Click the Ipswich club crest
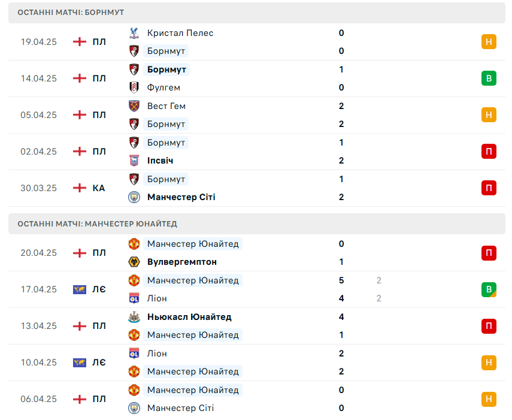The height and width of the screenshot is (420, 512). click(134, 161)
